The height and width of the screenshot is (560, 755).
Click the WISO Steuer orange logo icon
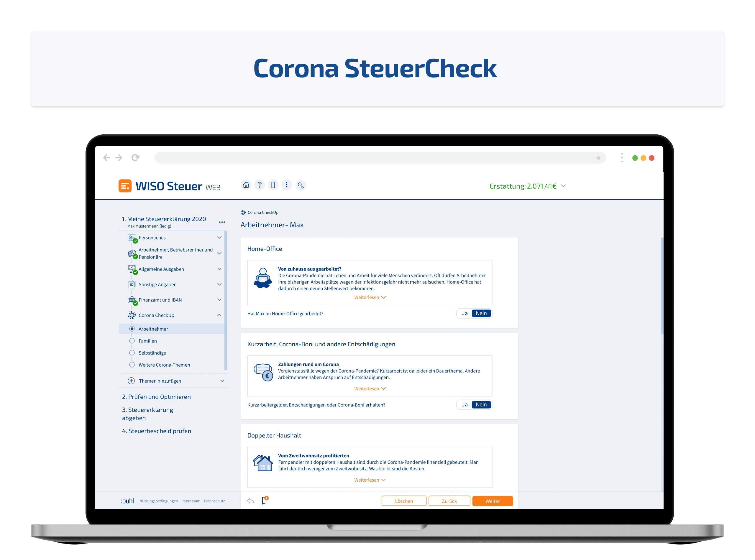coord(125,186)
